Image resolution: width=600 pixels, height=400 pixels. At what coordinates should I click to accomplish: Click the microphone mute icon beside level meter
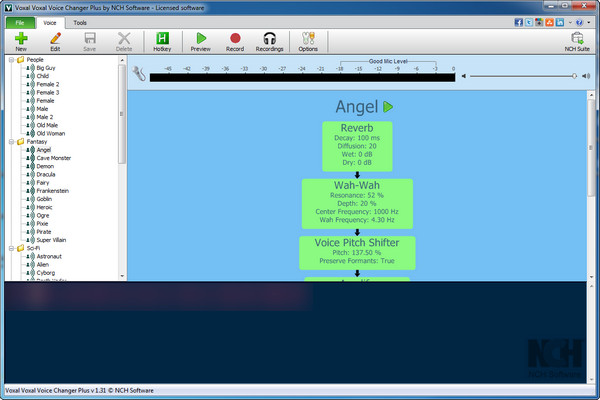pyautogui.click(x=139, y=74)
